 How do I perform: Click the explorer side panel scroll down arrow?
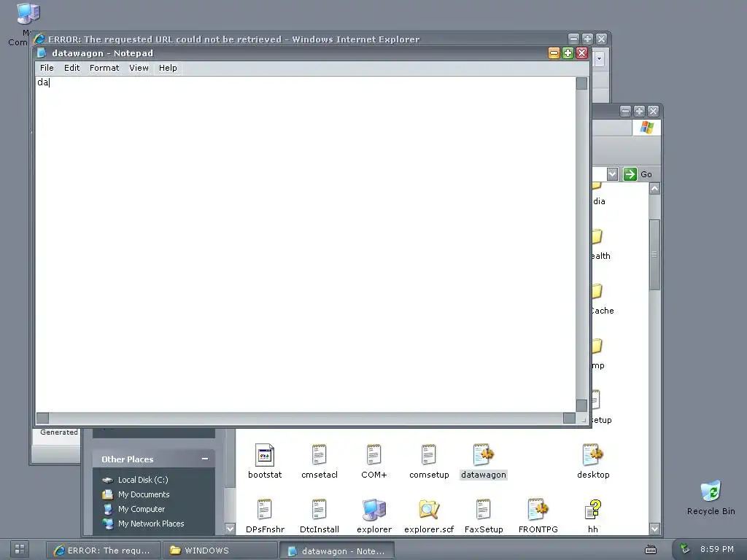[x=230, y=529]
